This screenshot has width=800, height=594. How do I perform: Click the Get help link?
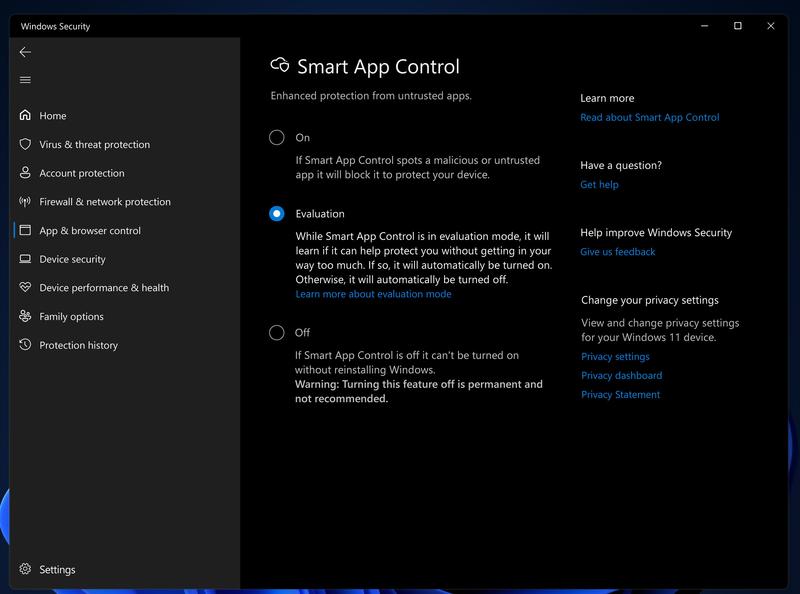click(599, 185)
